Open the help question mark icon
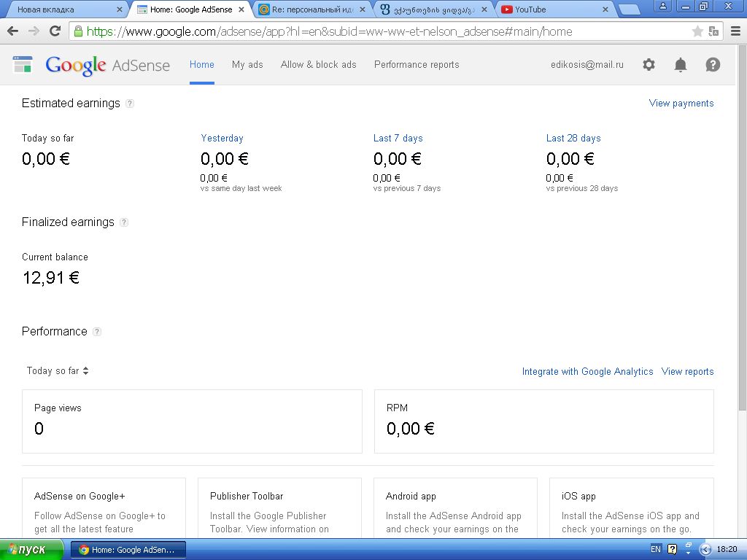This screenshot has width=747, height=560. 712,64
